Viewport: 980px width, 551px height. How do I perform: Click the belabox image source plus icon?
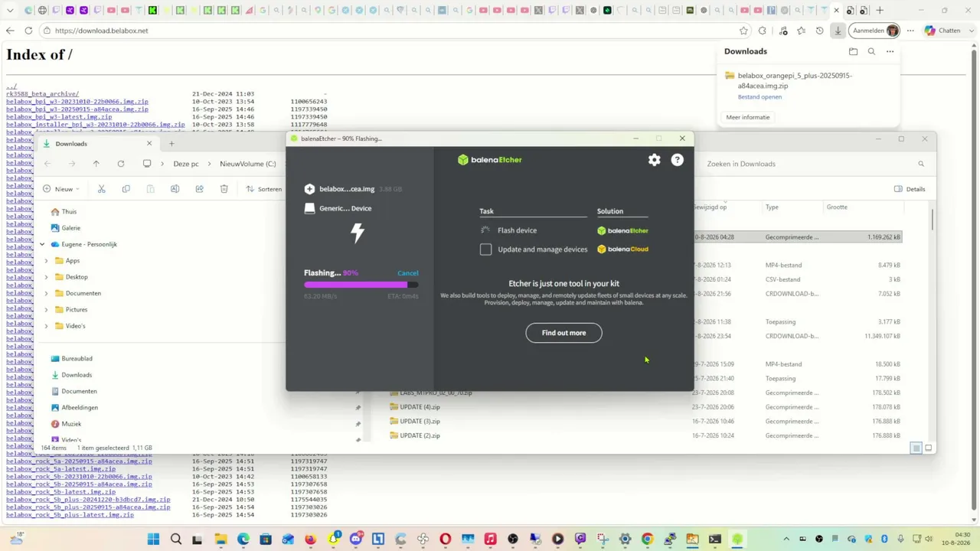pos(309,189)
